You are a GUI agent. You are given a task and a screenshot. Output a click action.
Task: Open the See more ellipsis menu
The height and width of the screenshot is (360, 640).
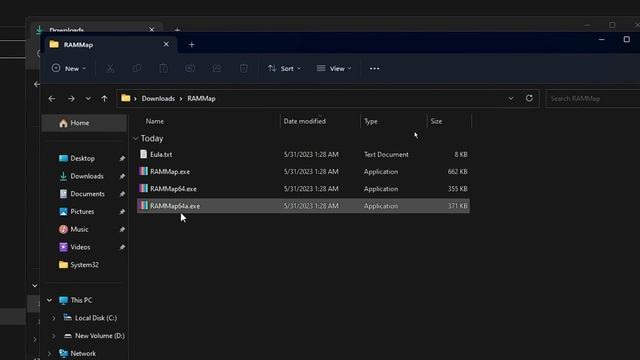[x=374, y=69]
